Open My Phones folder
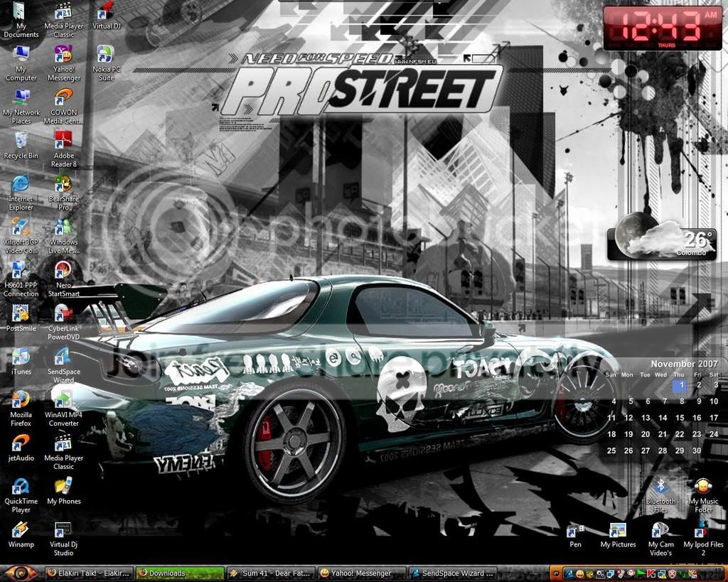Screen dimensions: 728x582 (63, 491)
